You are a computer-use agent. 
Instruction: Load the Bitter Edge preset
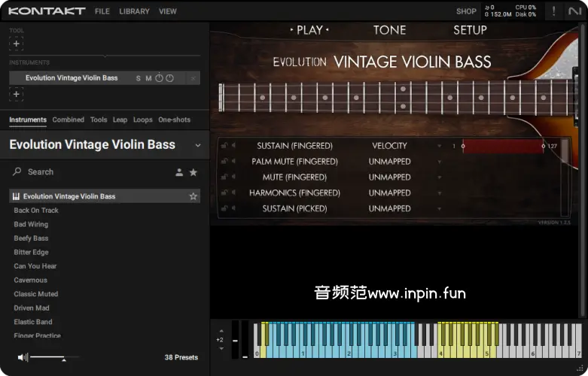[31, 252]
